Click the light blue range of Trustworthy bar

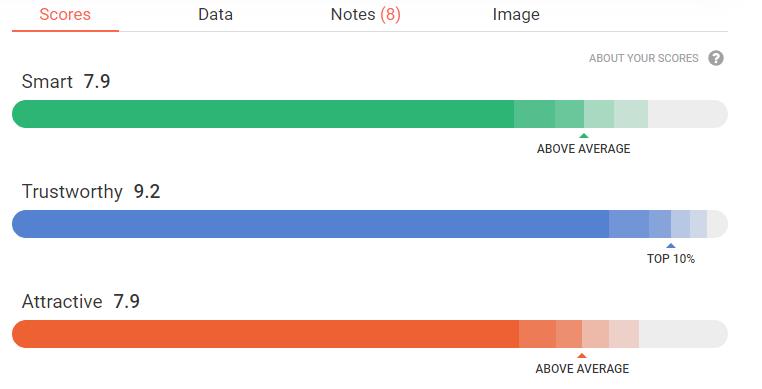[x=658, y=224]
